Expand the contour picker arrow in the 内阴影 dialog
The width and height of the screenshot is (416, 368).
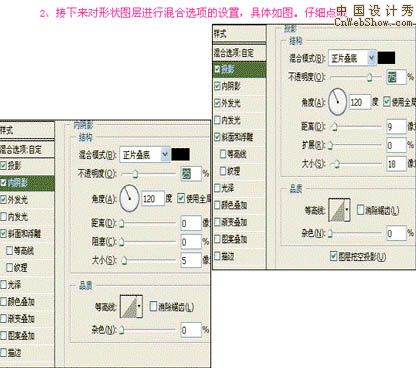click(140, 306)
